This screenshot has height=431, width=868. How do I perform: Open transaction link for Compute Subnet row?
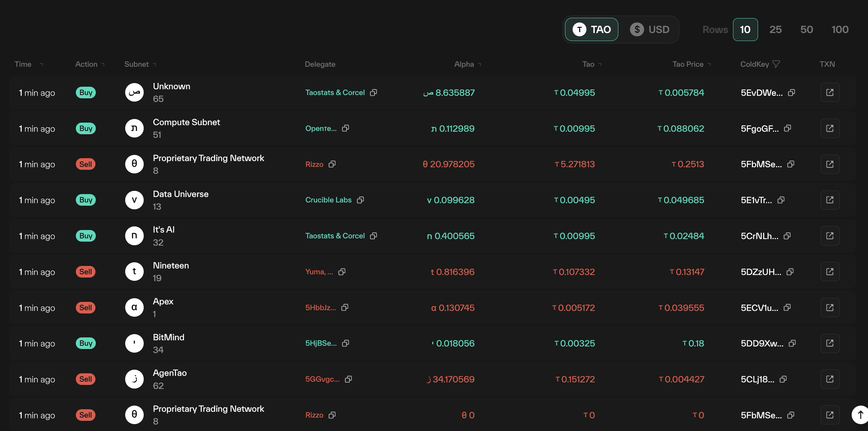point(830,128)
